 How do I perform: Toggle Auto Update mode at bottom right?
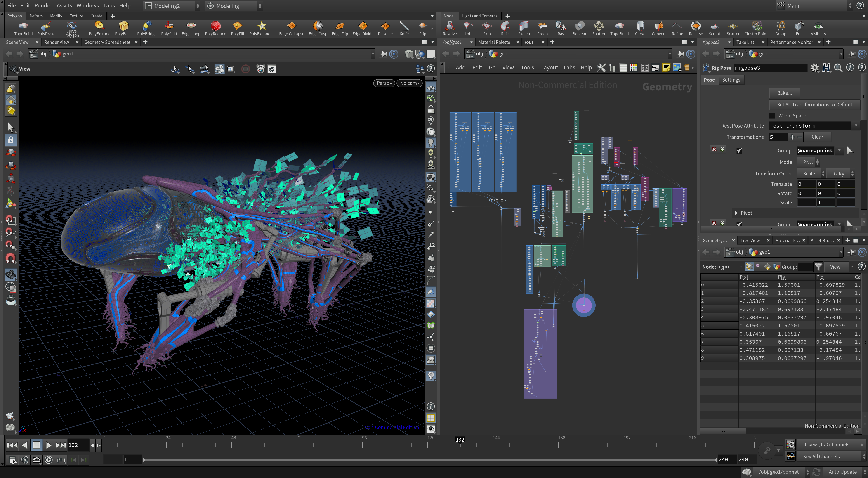click(842, 472)
